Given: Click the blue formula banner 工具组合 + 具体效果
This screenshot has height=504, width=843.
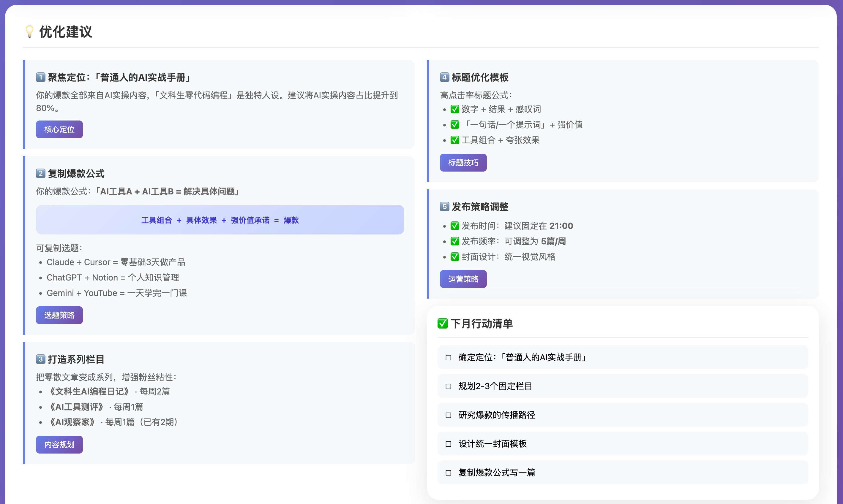Looking at the screenshot, I should [x=220, y=220].
